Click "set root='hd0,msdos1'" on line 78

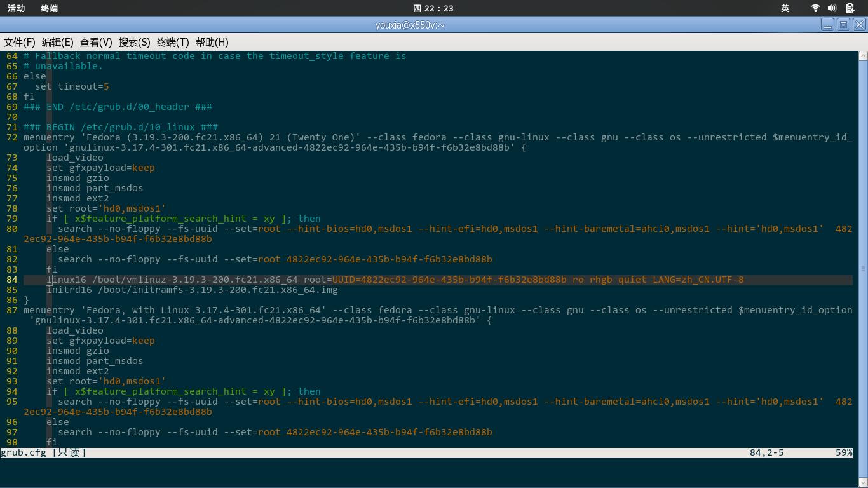click(106, 208)
